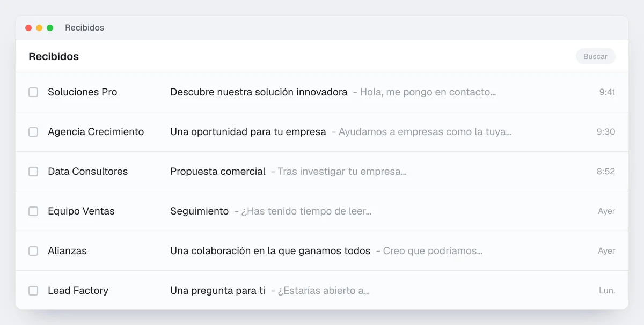Image resolution: width=644 pixels, height=325 pixels.
Task: Click preview 'Hola, me pongo en contacto…'
Action: [x=428, y=92]
